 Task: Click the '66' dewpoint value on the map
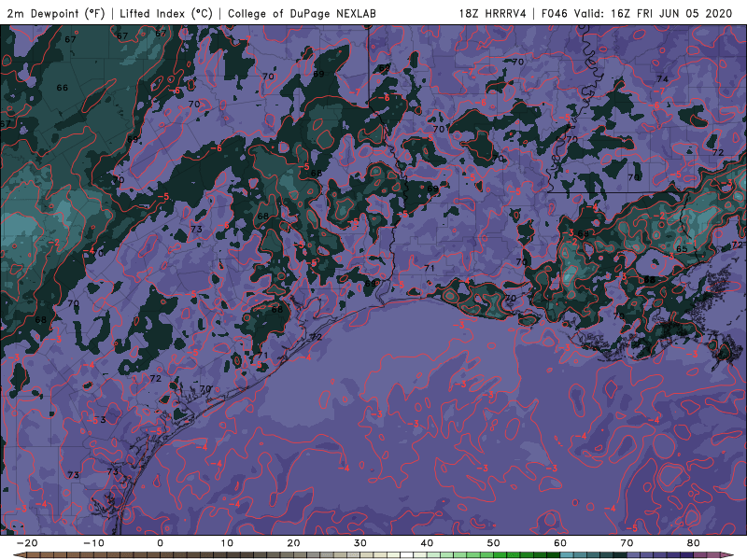[62, 88]
